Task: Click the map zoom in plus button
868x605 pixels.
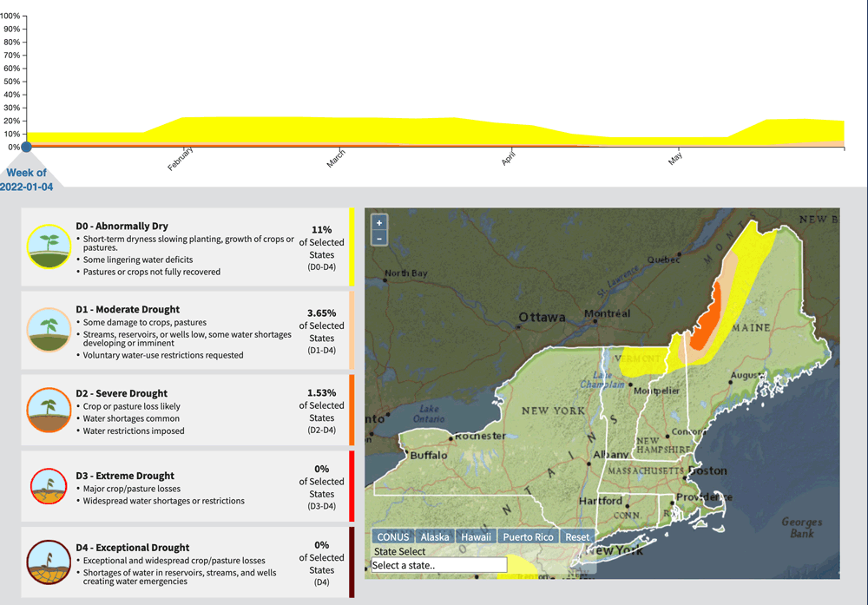Action: point(379,223)
